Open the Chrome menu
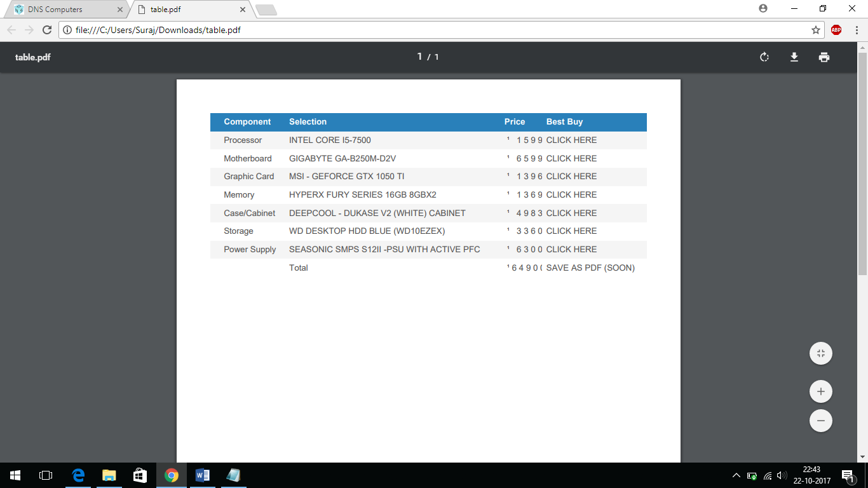The height and width of the screenshot is (488, 868). (856, 30)
